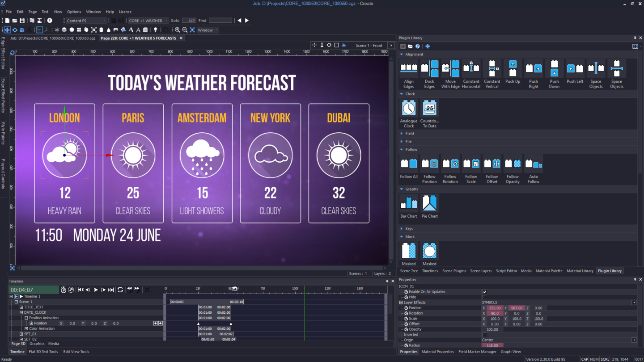Screen dimensions: 644x362
Task: Activate the Zoom In magnifier tool
Action: pyautogui.click(x=178, y=30)
